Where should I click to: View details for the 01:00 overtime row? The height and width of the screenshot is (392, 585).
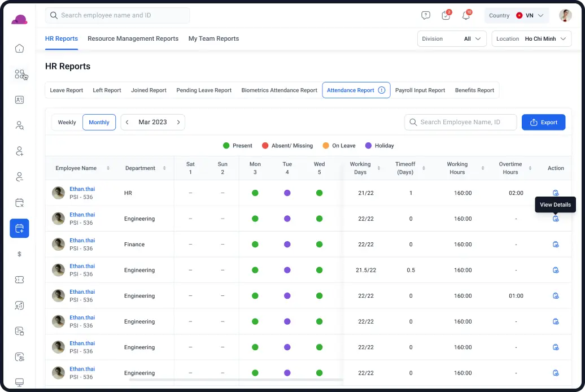point(556,296)
